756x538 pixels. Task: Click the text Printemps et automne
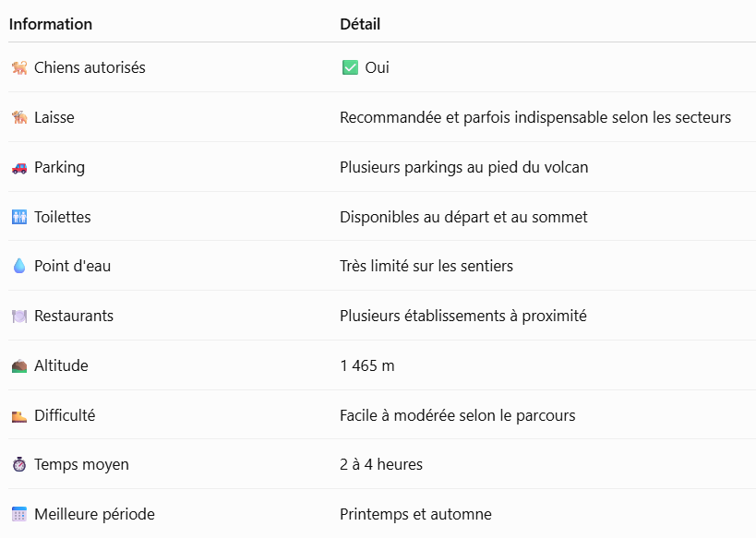(415, 514)
